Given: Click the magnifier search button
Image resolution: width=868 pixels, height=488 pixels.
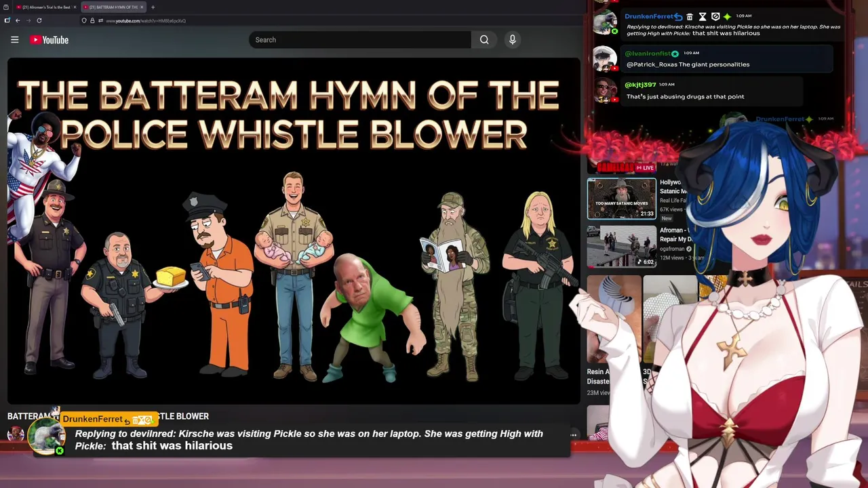Looking at the screenshot, I should pyautogui.click(x=484, y=40).
